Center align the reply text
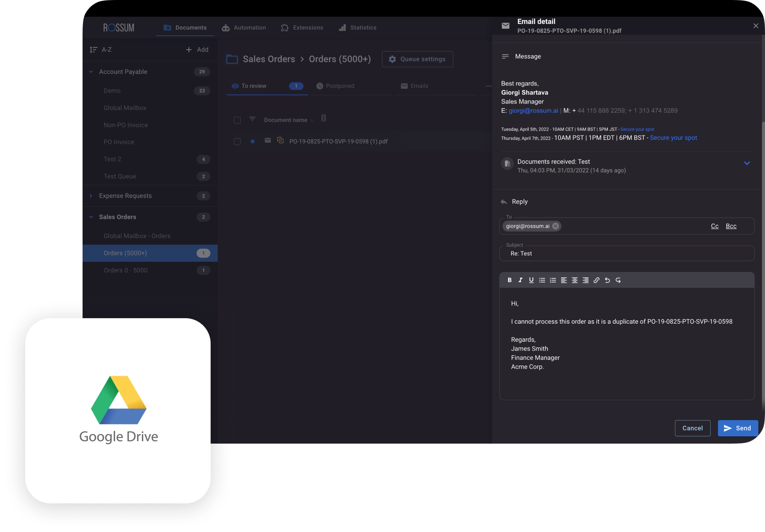The image size is (765, 532). coord(575,280)
